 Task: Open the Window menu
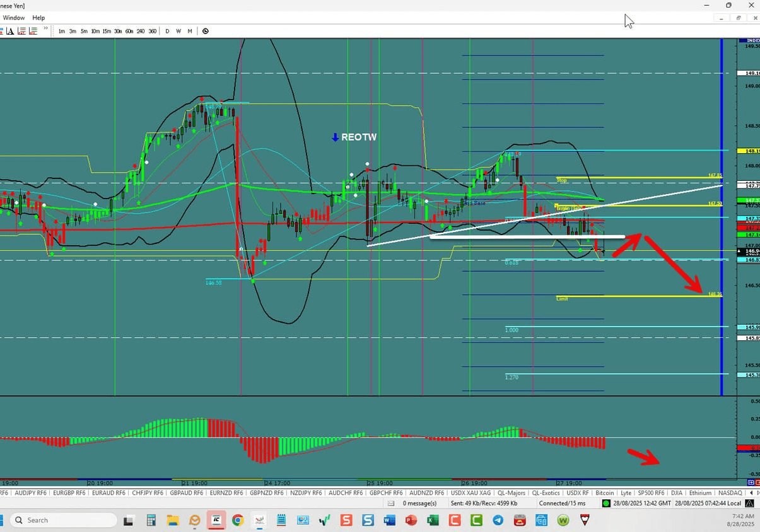tap(13, 18)
